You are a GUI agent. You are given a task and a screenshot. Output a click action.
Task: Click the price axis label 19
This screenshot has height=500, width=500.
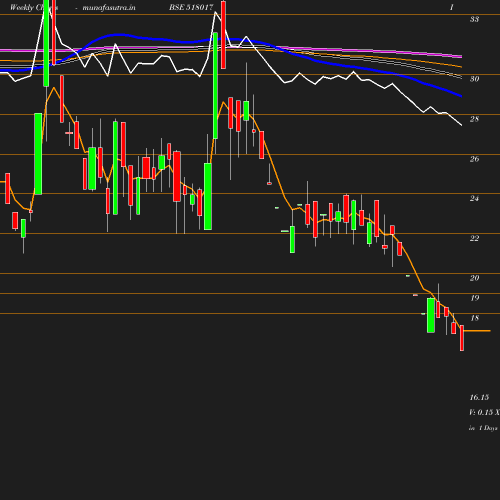click(x=474, y=298)
